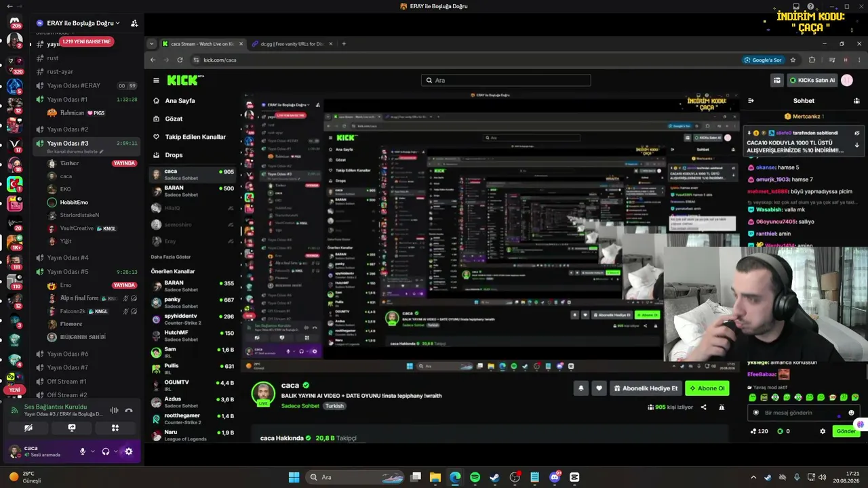Open Discord user settings gear
This screenshot has height=488, width=868.
[129, 451]
